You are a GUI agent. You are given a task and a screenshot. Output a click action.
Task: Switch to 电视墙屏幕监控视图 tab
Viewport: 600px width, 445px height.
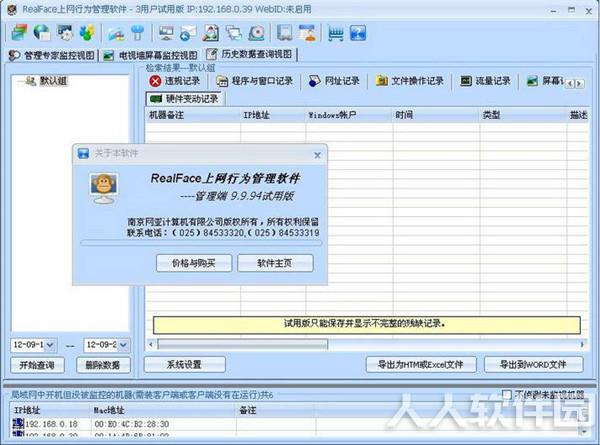(x=151, y=55)
